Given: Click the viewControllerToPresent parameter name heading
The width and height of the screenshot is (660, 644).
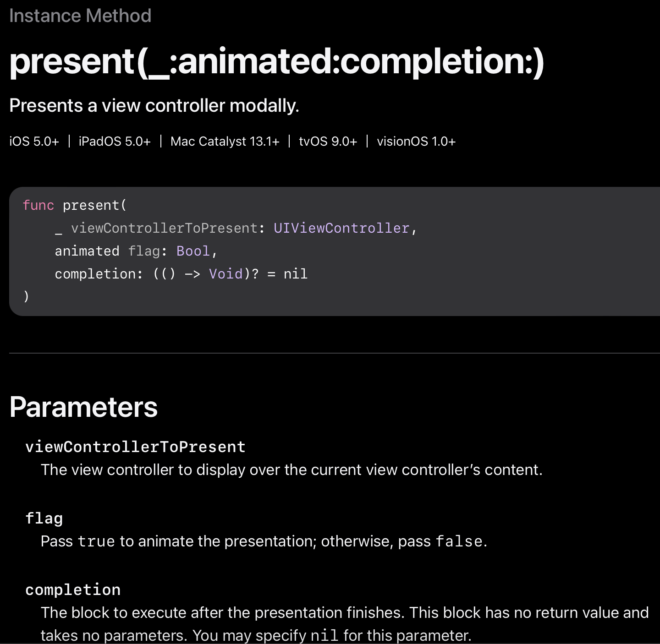Looking at the screenshot, I should click(x=135, y=447).
